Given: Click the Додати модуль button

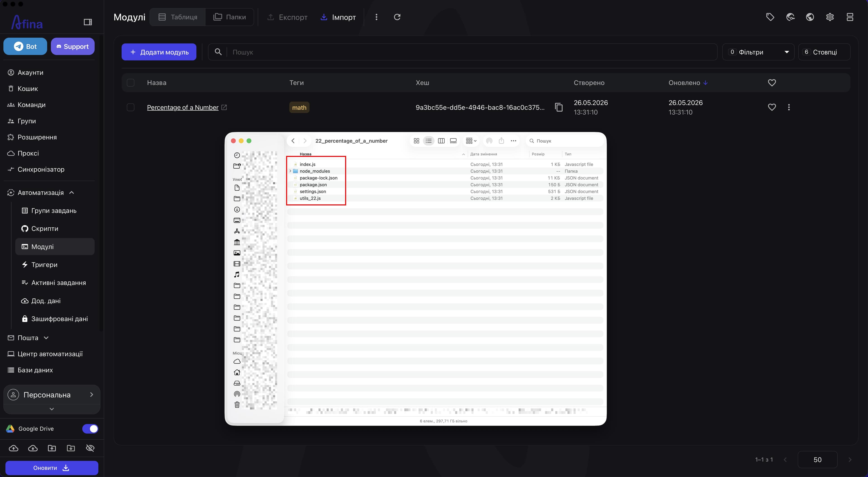Looking at the screenshot, I should coord(159,52).
